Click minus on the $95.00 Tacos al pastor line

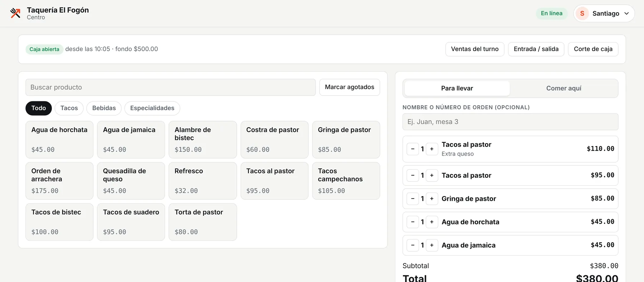tap(413, 175)
